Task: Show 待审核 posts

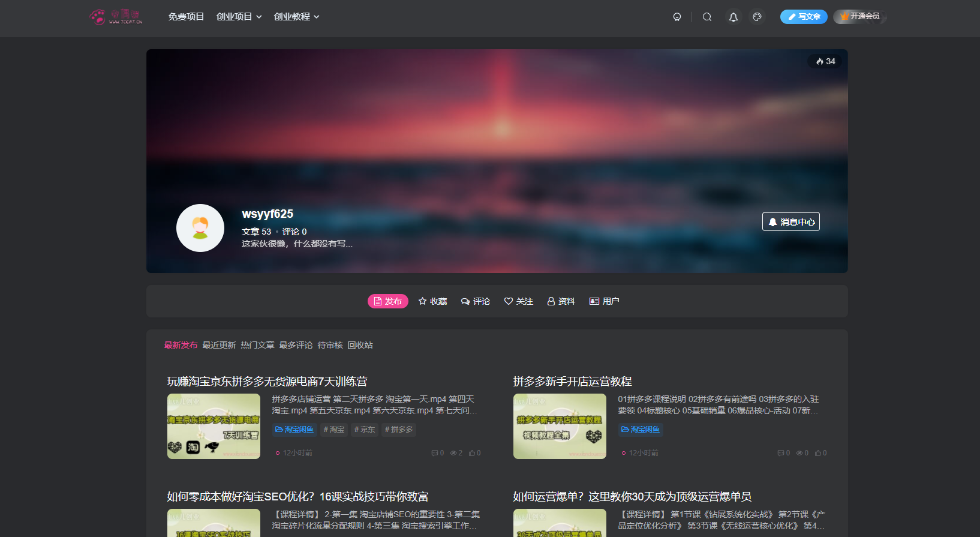Action: 330,345
